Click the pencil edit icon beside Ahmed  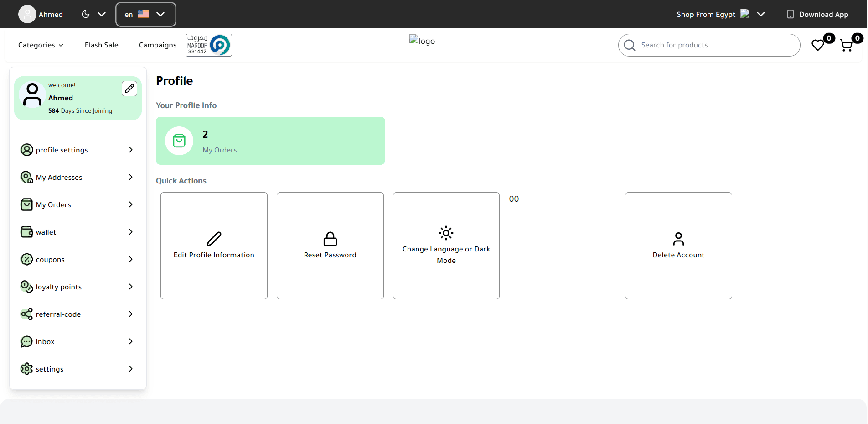pyautogui.click(x=129, y=89)
